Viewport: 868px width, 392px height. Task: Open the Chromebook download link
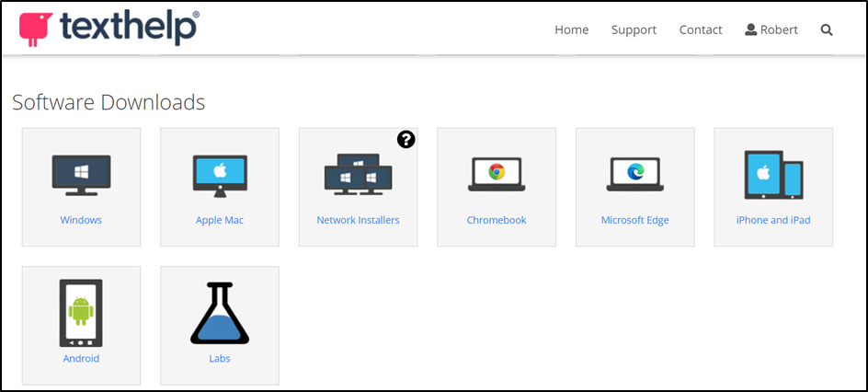(497, 220)
